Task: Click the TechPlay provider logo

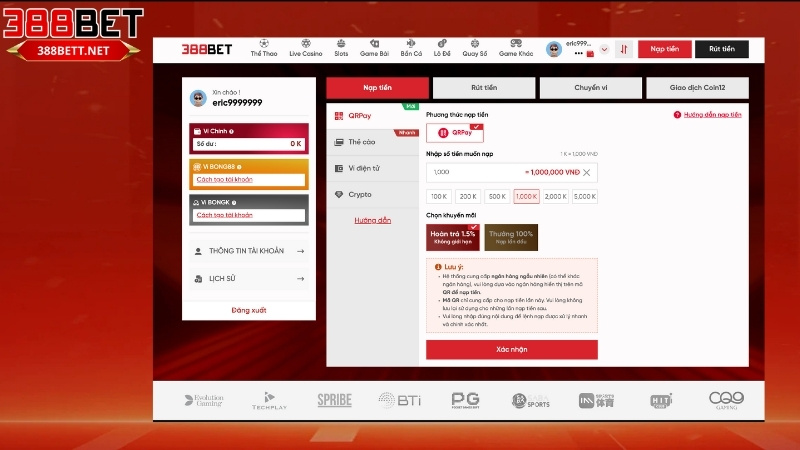Action: click(x=269, y=401)
